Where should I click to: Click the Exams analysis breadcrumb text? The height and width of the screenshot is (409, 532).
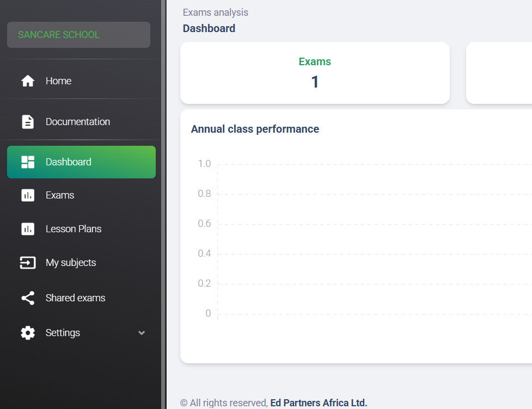click(x=216, y=12)
